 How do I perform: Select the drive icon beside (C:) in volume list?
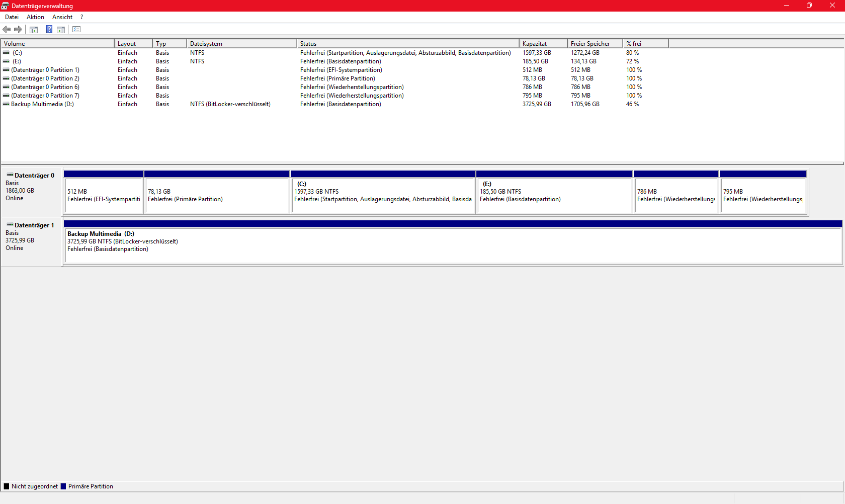6,53
